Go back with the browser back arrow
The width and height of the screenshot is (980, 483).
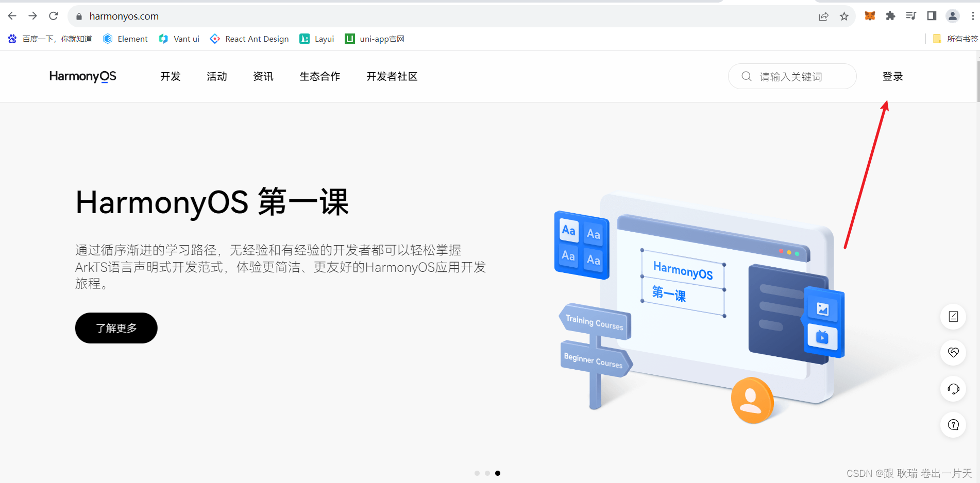coord(12,16)
